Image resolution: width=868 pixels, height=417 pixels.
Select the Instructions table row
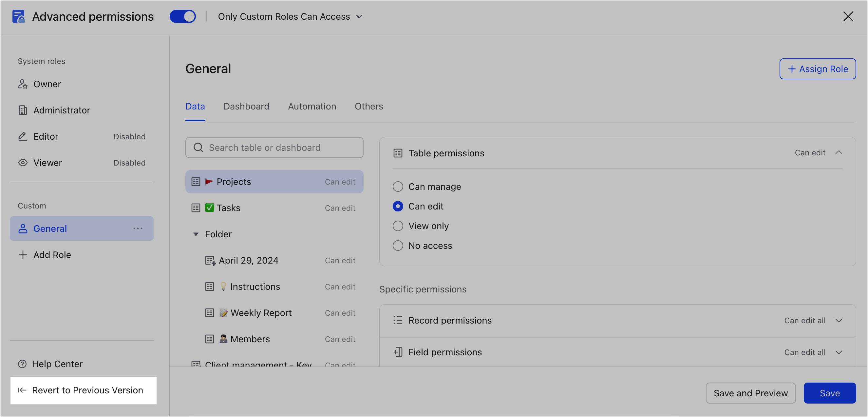click(274, 287)
